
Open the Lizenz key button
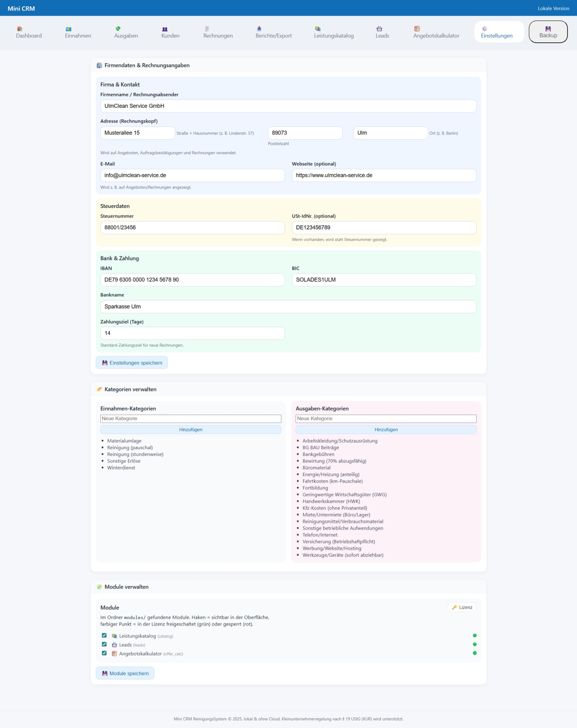[x=462, y=607]
